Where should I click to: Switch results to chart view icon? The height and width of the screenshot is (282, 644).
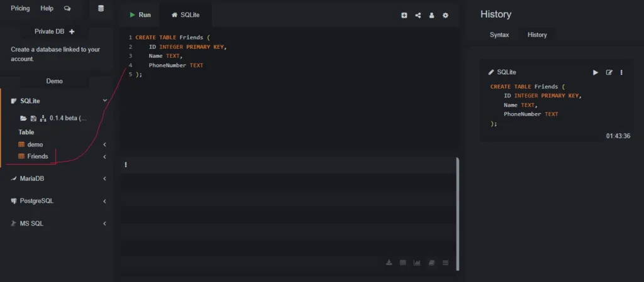(416, 263)
